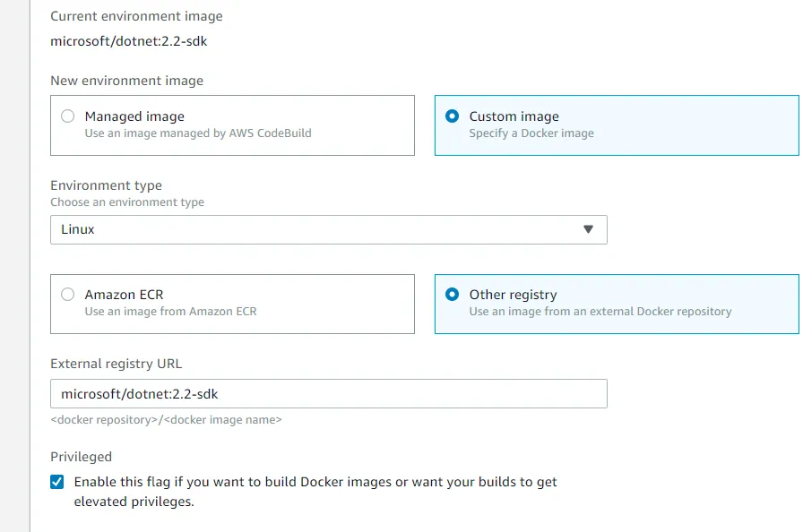
Task: Click 'Use an image managed by AWS CodeBuild' text
Action: point(198,133)
